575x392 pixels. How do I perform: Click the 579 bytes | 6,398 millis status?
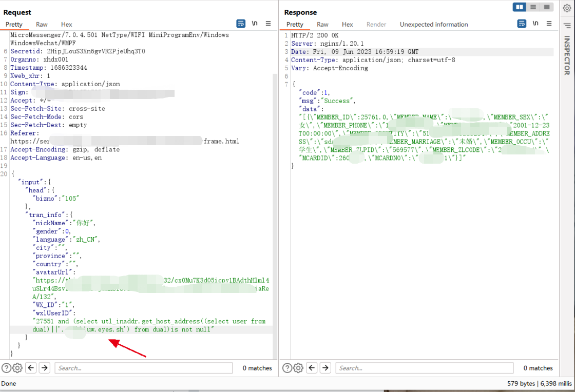540,383
